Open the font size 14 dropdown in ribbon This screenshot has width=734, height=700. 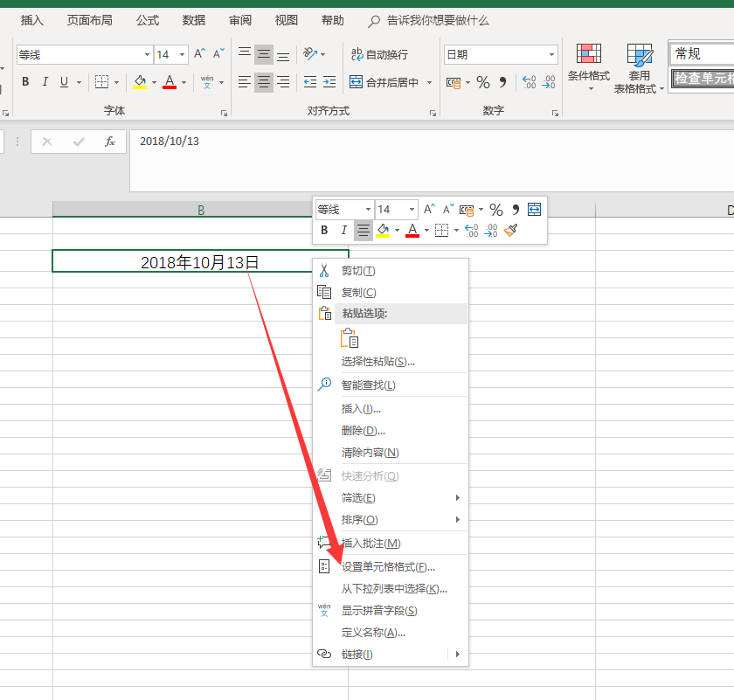[182, 55]
